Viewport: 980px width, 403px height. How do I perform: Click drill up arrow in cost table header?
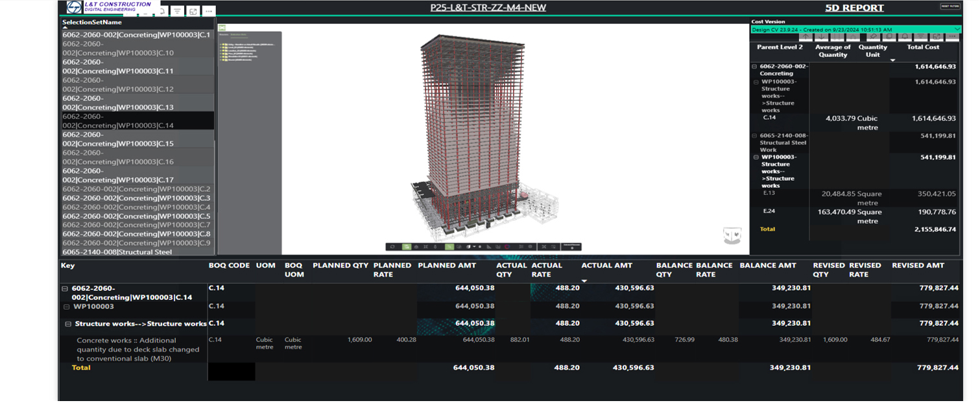pos(805,37)
